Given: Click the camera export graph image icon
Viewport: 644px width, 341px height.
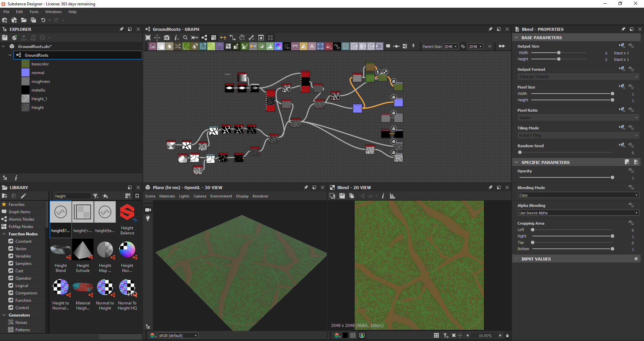Looking at the screenshot, I should (x=167, y=38).
